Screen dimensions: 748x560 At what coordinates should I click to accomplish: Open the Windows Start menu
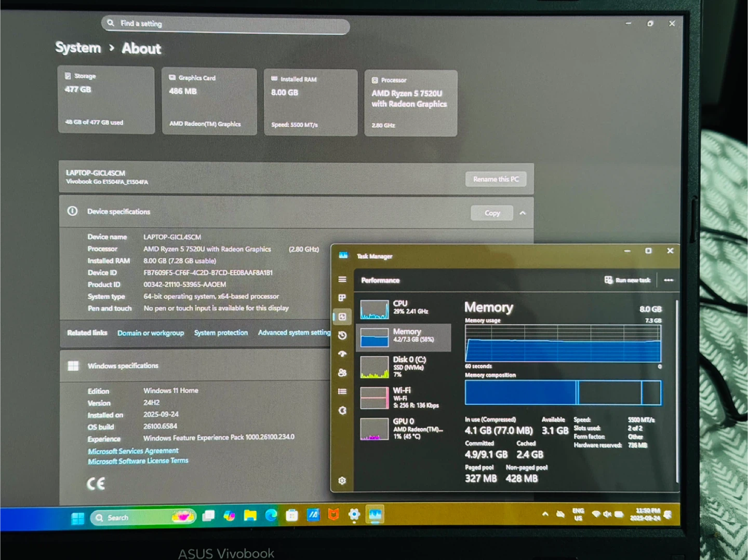tap(78, 518)
